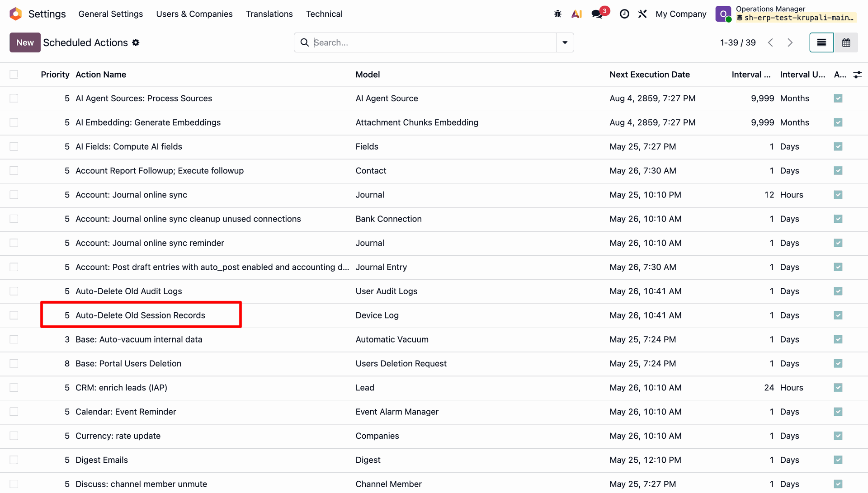The image size is (868, 493).
Task: Open optional columns adjust settings icon
Action: 857,75
